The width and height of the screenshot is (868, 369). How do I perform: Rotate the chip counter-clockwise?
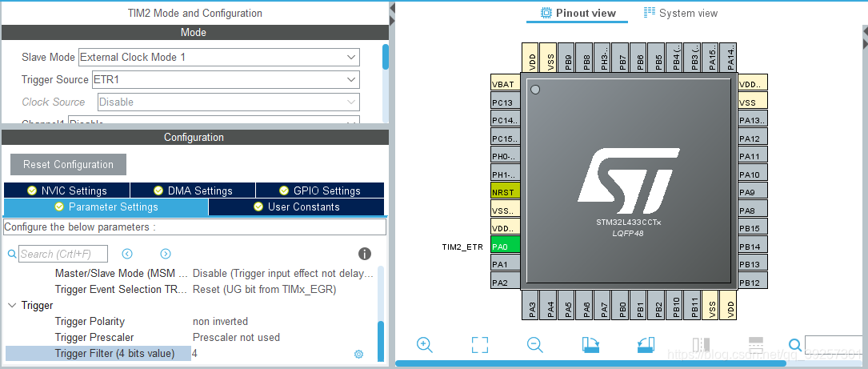[646, 345]
